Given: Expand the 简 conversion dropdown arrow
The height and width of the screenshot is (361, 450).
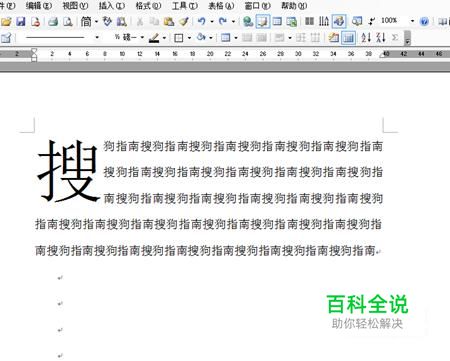Looking at the screenshot, I should click(96, 22).
